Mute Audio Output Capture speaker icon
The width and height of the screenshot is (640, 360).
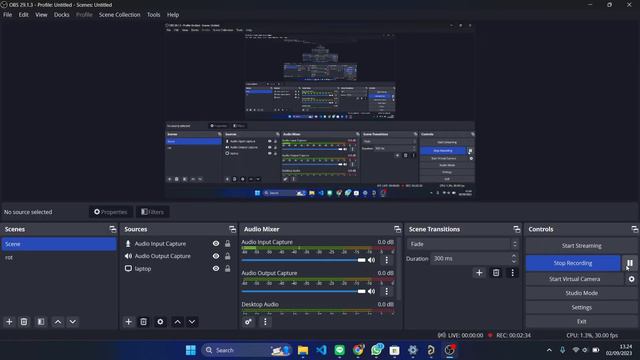click(371, 291)
